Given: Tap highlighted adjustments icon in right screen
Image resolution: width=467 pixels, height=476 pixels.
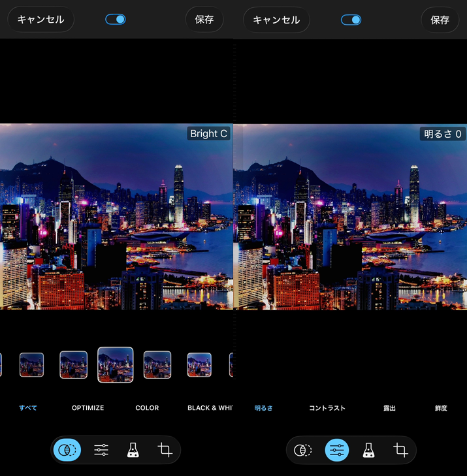Looking at the screenshot, I should [337, 450].
